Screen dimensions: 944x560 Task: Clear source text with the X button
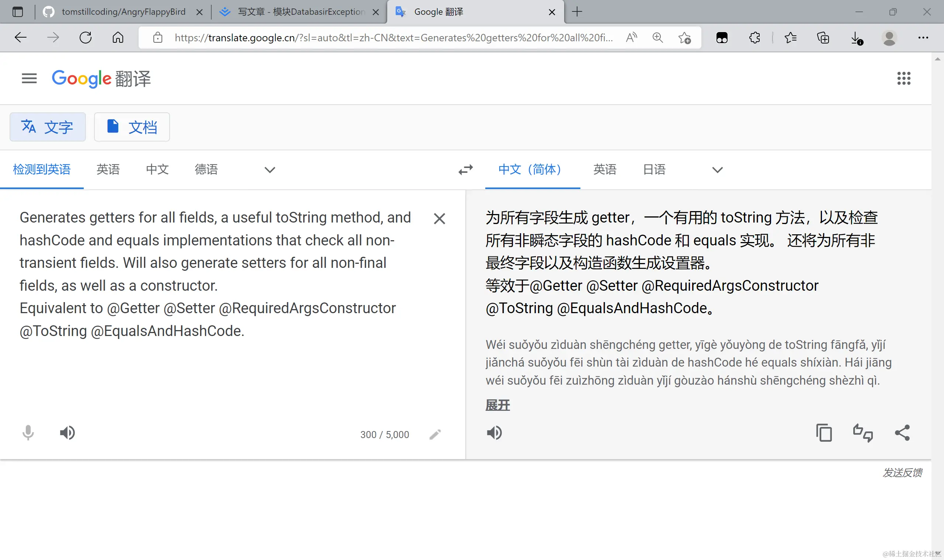point(439,218)
